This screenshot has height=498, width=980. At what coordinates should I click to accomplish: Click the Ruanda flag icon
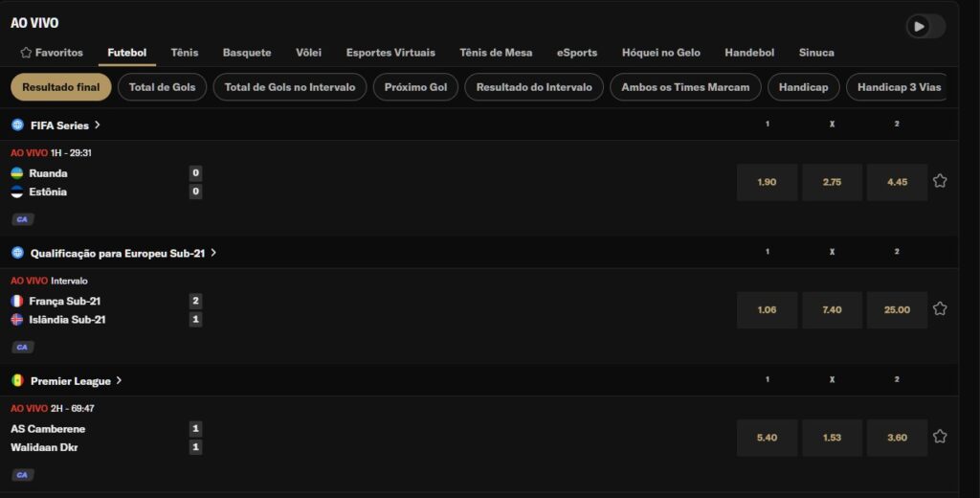[x=17, y=173]
